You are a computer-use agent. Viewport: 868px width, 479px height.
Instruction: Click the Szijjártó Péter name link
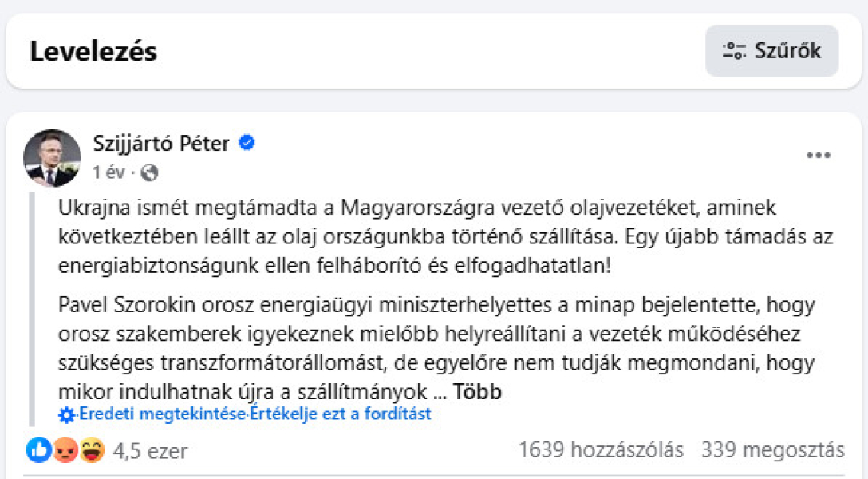click(x=161, y=144)
